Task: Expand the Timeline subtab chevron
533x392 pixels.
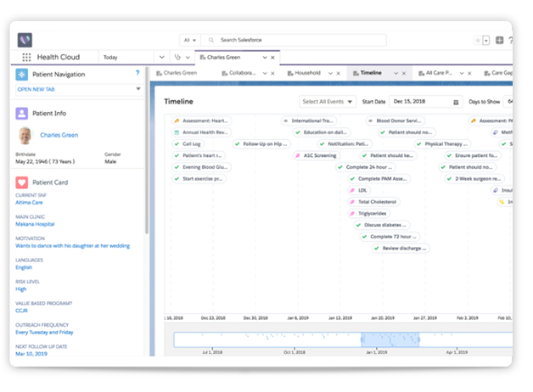Action: pos(396,73)
